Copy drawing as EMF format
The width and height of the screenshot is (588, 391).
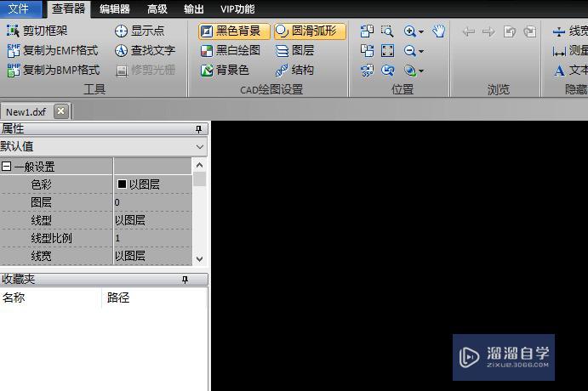click(53, 50)
